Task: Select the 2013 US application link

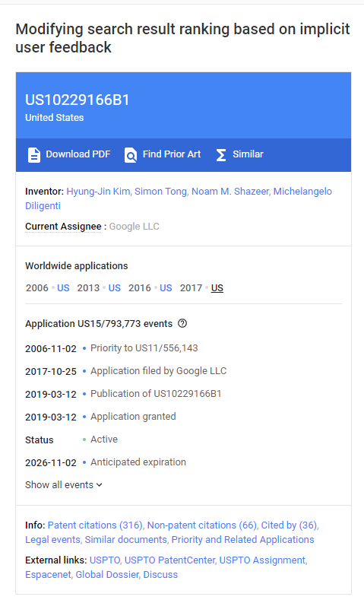Action: (x=115, y=288)
